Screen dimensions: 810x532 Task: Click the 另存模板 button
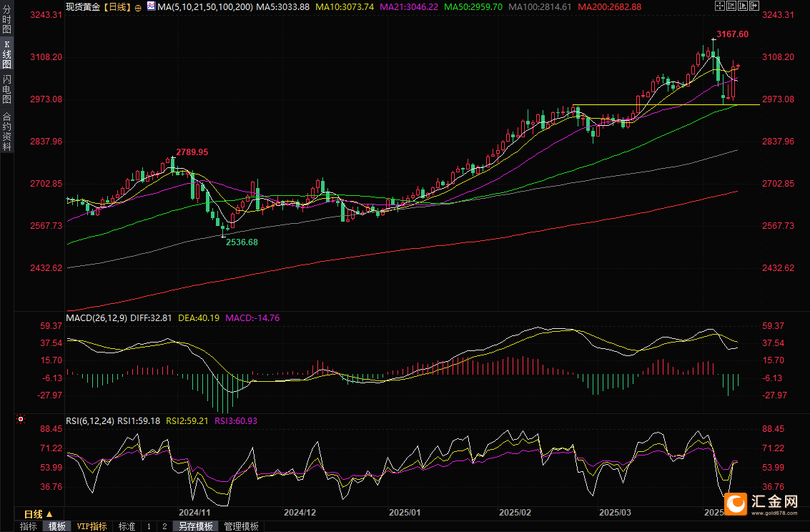pyautogui.click(x=196, y=526)
